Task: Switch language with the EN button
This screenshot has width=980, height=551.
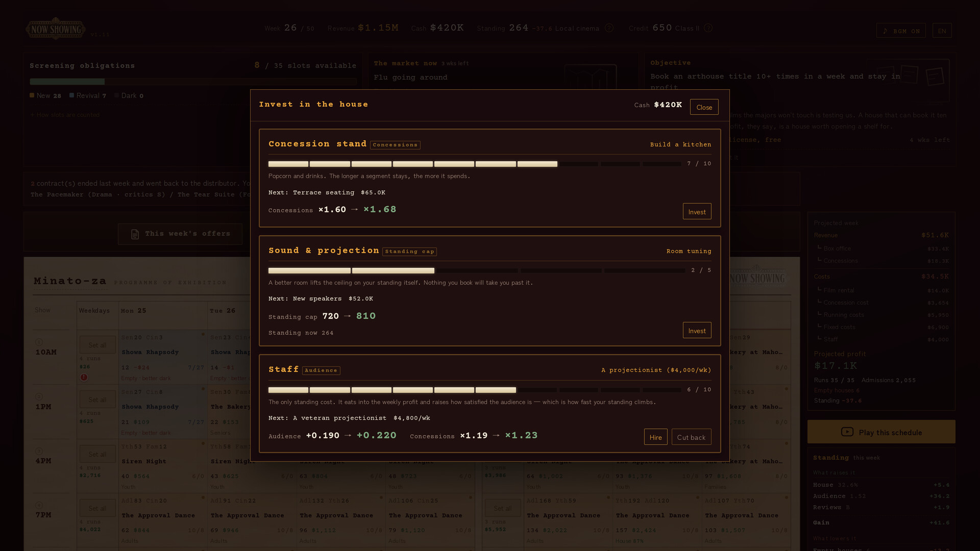Action: coord(942,31)
